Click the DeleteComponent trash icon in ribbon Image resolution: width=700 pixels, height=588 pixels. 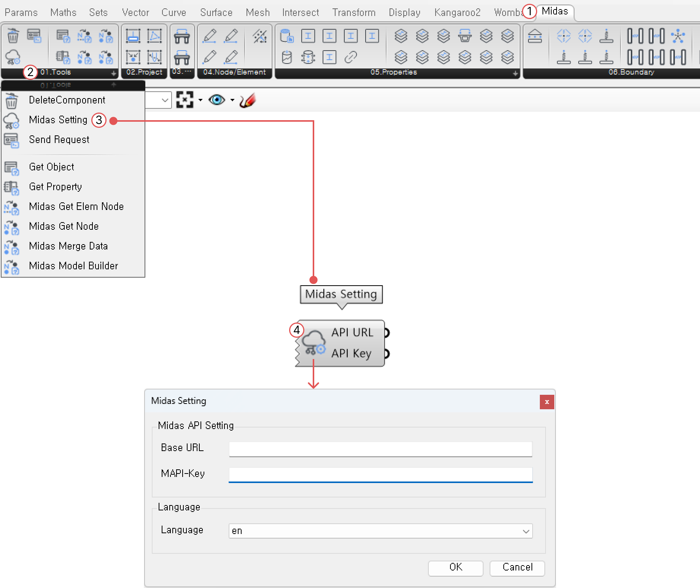coord(13,36)
